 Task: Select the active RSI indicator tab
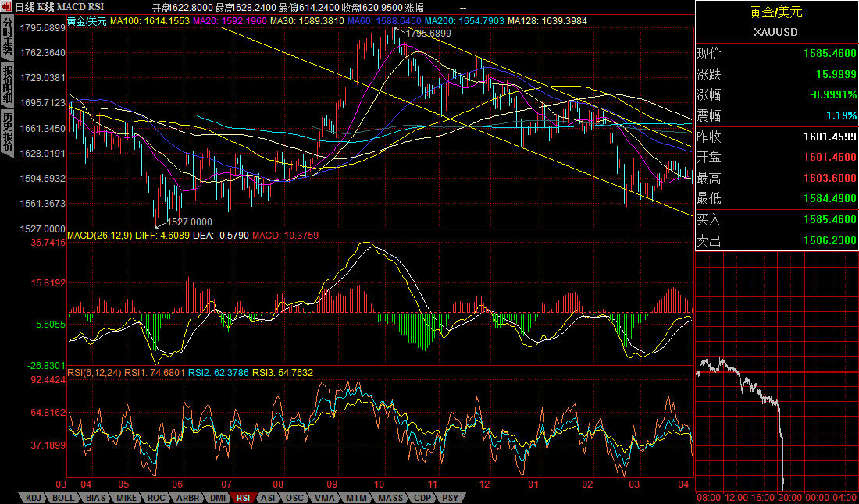tap(243, 498)
